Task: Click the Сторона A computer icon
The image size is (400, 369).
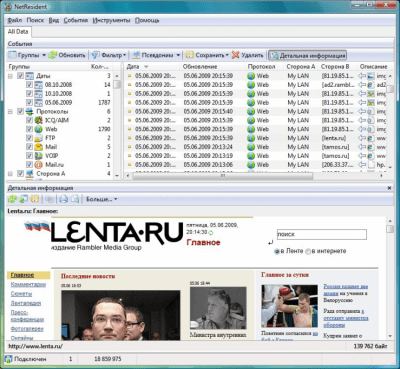Action: pos(30,173)
